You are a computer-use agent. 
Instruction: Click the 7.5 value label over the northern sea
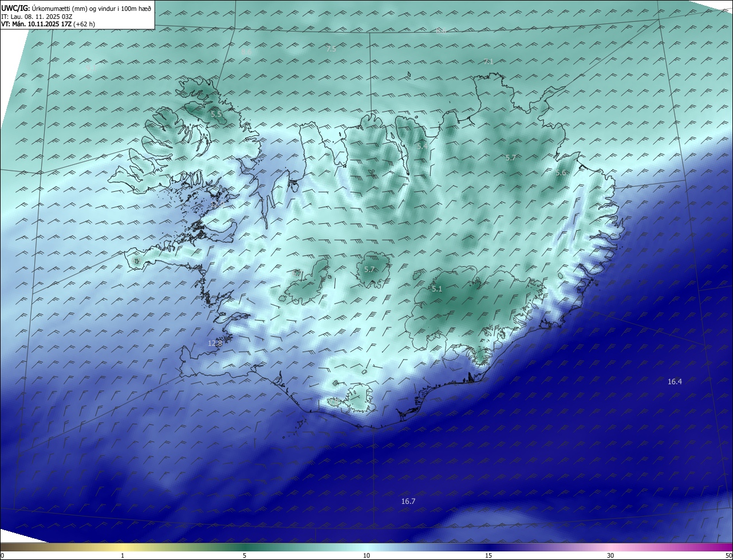pyautogui.click(x=331, y=49)
